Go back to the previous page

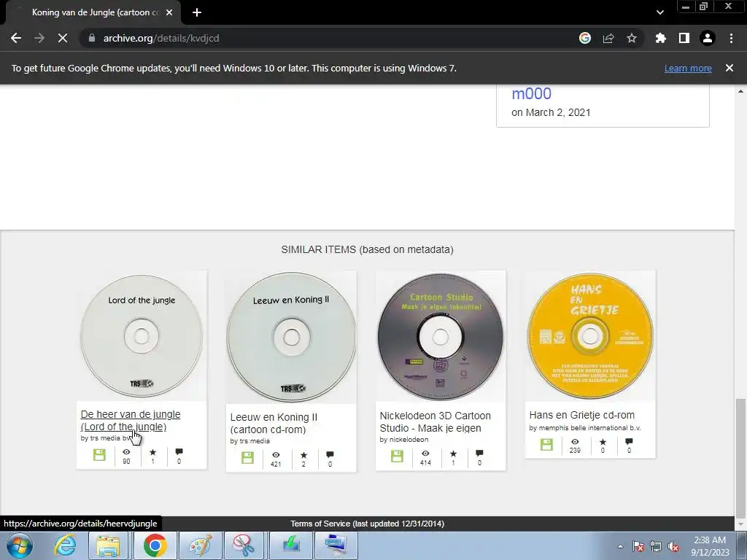16,38
